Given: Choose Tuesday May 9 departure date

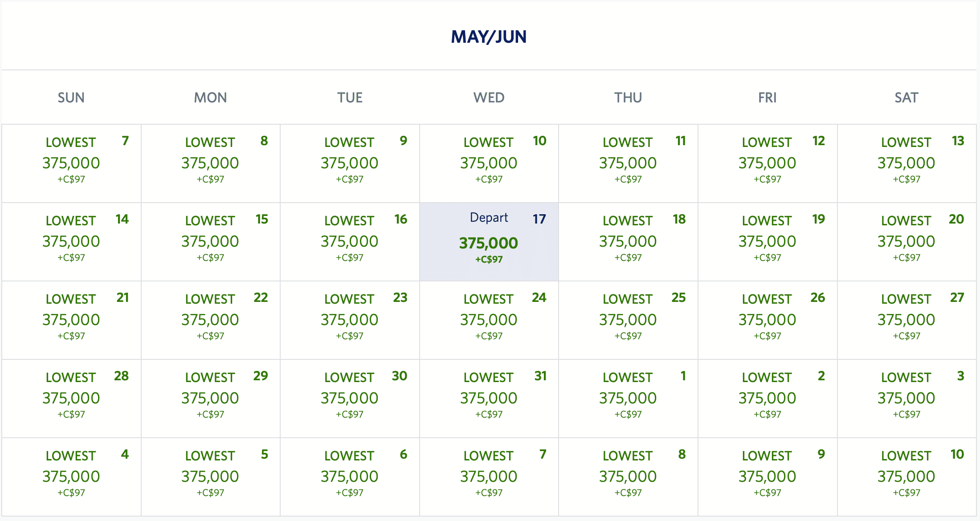Looking at the screenshot, I should 350,163.
